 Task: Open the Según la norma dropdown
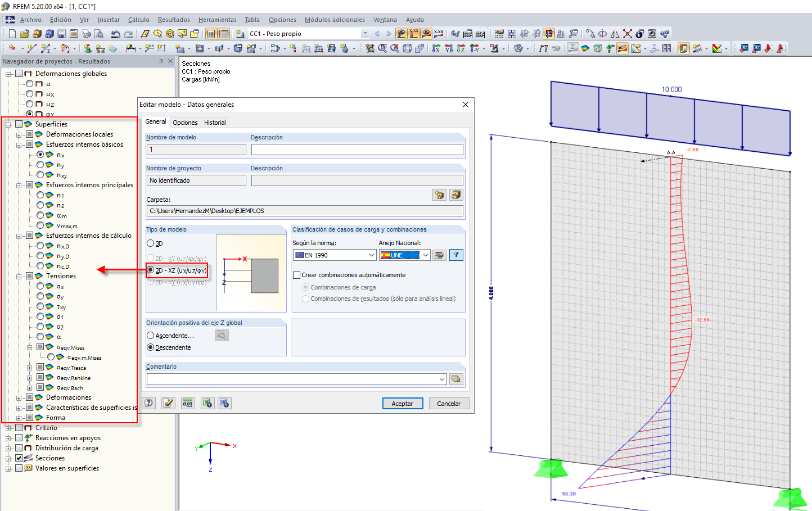click(x=372, y=255)
